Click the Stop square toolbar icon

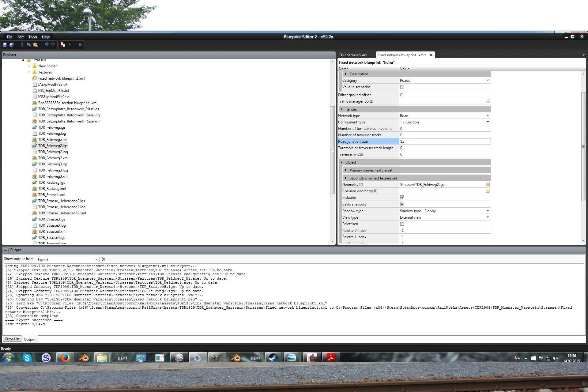(80, 45)
